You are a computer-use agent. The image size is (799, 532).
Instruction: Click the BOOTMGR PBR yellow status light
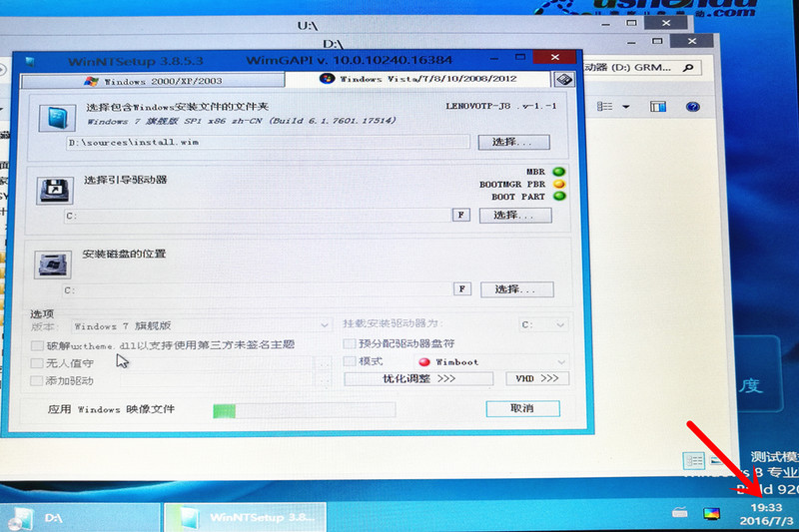click(x=559, y=184)
